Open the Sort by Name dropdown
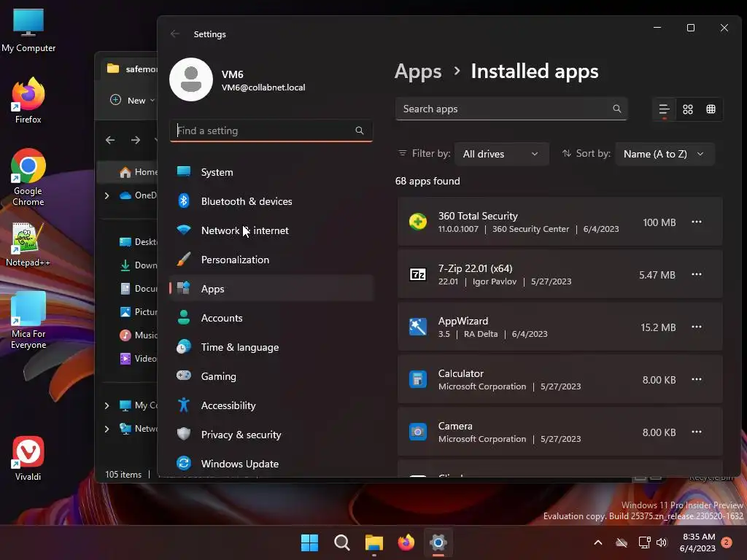 (x=665, y=154)
